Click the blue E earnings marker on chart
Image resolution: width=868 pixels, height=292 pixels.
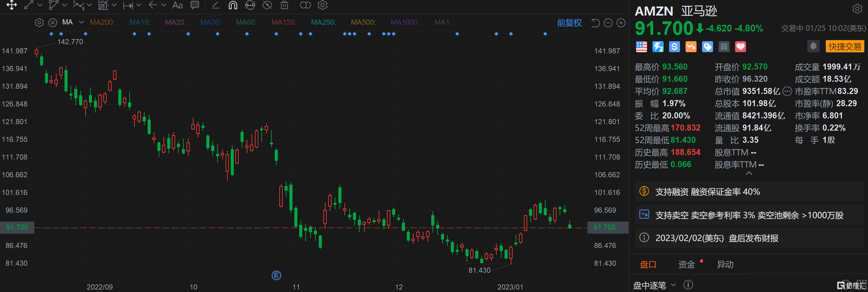click(276, 276)
